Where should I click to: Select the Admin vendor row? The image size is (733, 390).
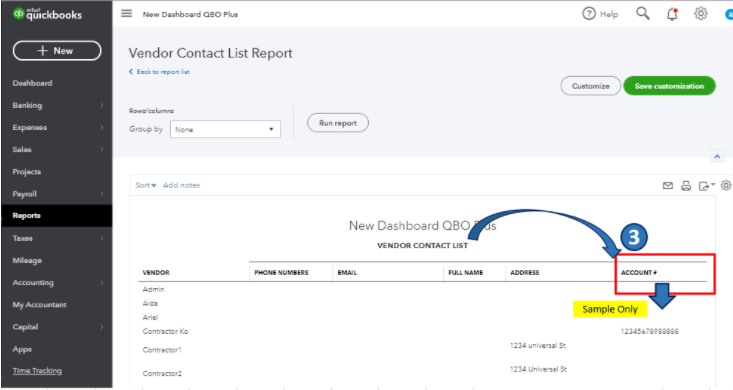tap(153, 289)
